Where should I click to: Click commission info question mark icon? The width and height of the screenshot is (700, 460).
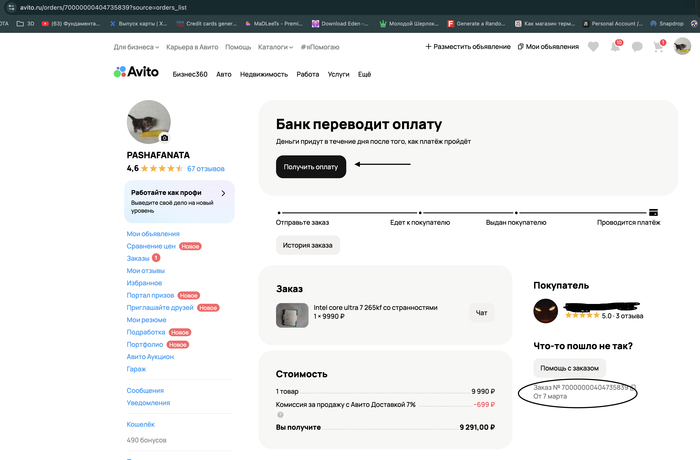pos(281,414)
